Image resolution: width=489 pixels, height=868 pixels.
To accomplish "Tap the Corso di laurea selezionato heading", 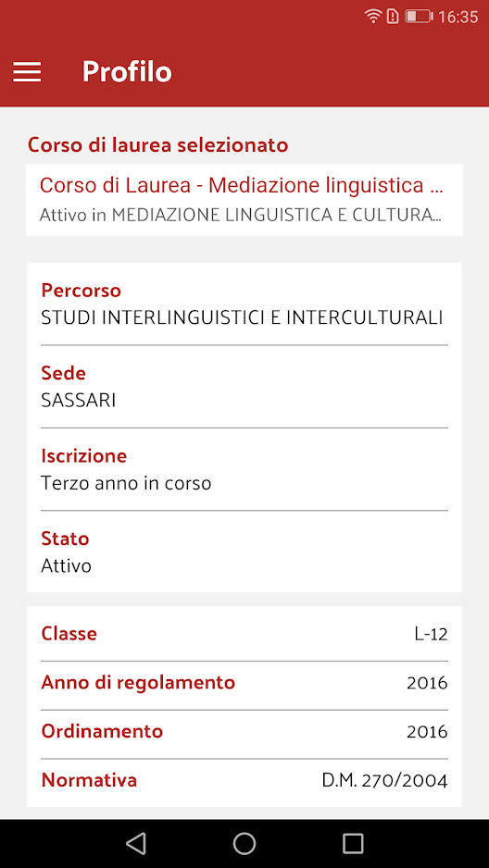I will point(157,145).
